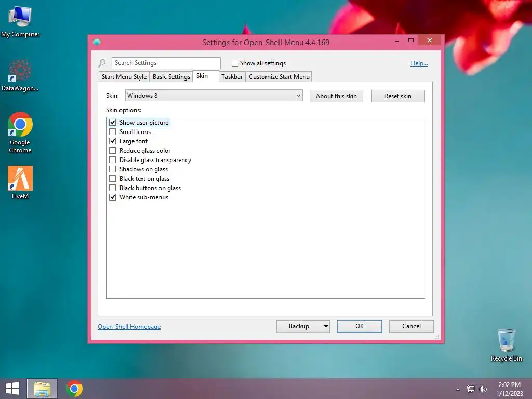Screen dimensions: 532x399
Task: Expand the Backup dropdown arrow
Action: [x=326, y=326]
